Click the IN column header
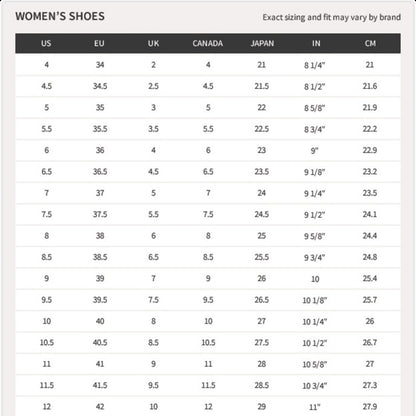The width and height of the screenshot is (416, 416). tap(316, 43)
